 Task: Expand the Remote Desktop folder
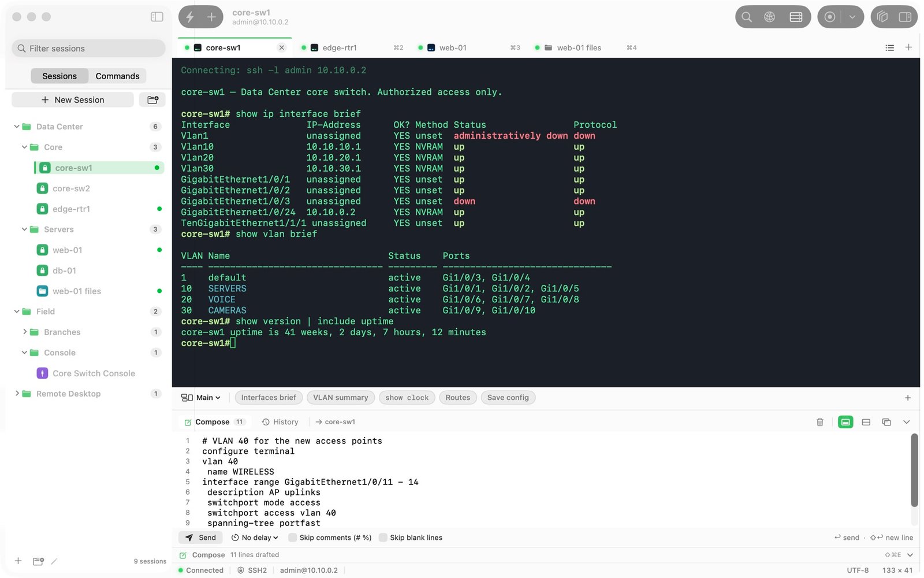pyautogui.click(x=17, y=394)
